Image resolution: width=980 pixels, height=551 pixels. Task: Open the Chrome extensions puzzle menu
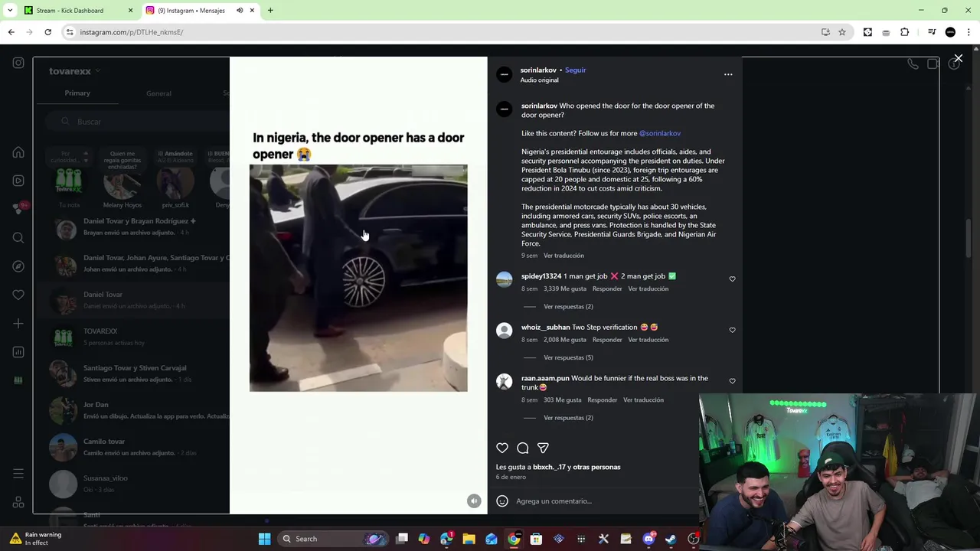(x=905, y=32)
